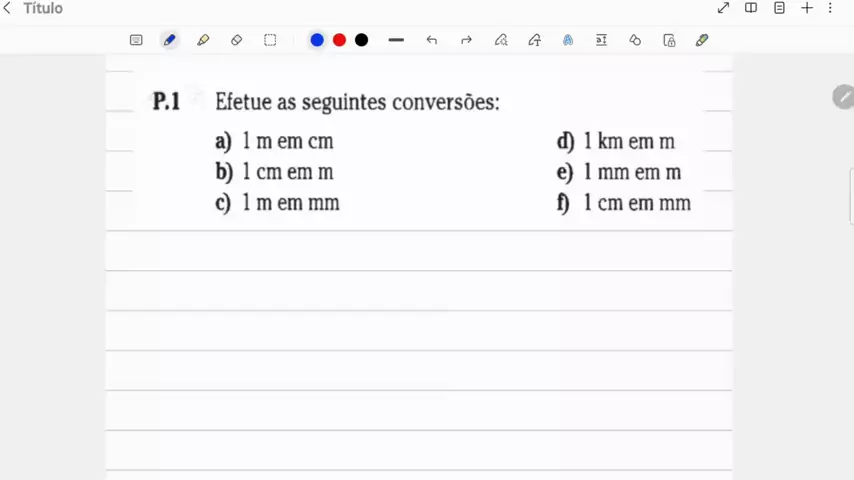Activate the dashed lasso selection tool
Image resolution: width=854 pixels, height=480 pixels.
270,40
